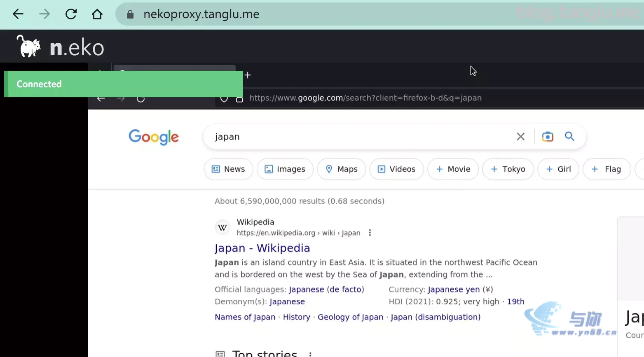644x357 pixels.
Task: Open Top stories options menu
Action: coord(310,354)
